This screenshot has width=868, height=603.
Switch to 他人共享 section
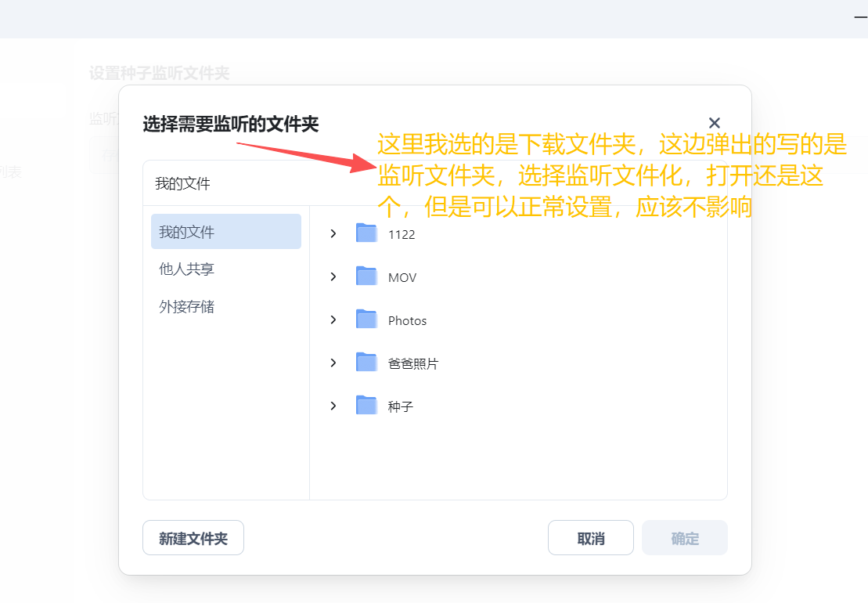coord(187,269)
